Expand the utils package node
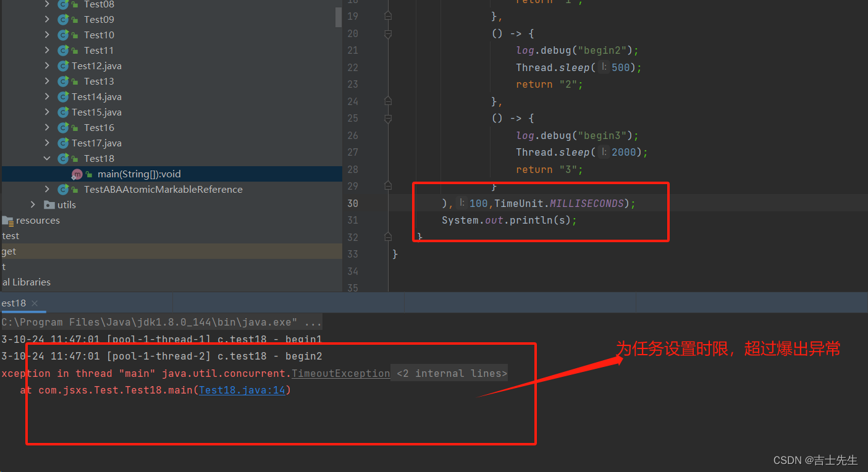The image size is (868, 472). 33,204
